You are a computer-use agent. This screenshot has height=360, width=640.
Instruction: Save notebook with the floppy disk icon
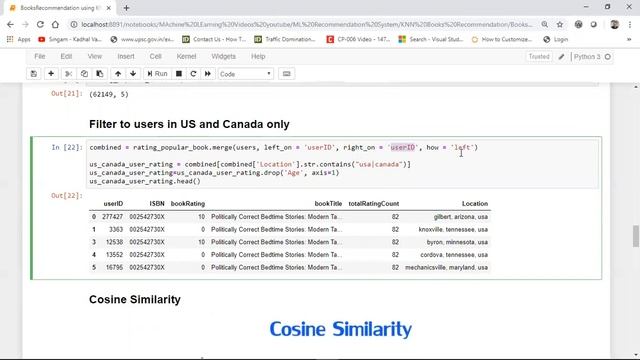click(33, 74)
